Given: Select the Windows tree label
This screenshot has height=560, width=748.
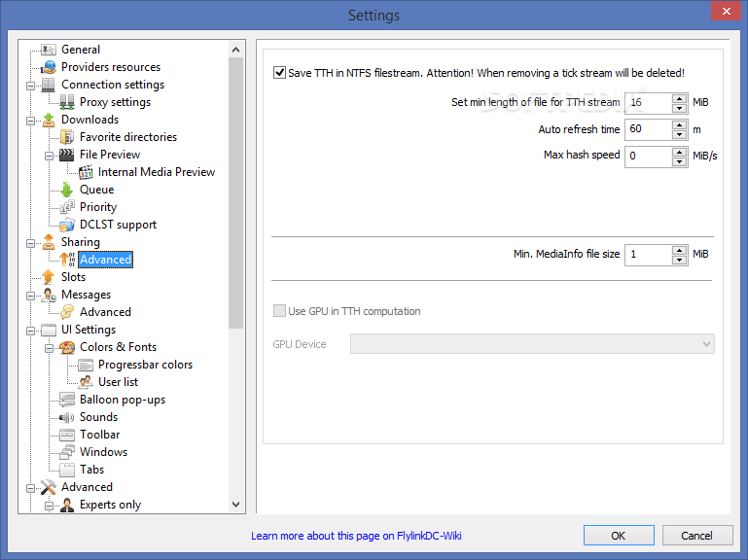Looking at the screenshot, I should 103,452.
